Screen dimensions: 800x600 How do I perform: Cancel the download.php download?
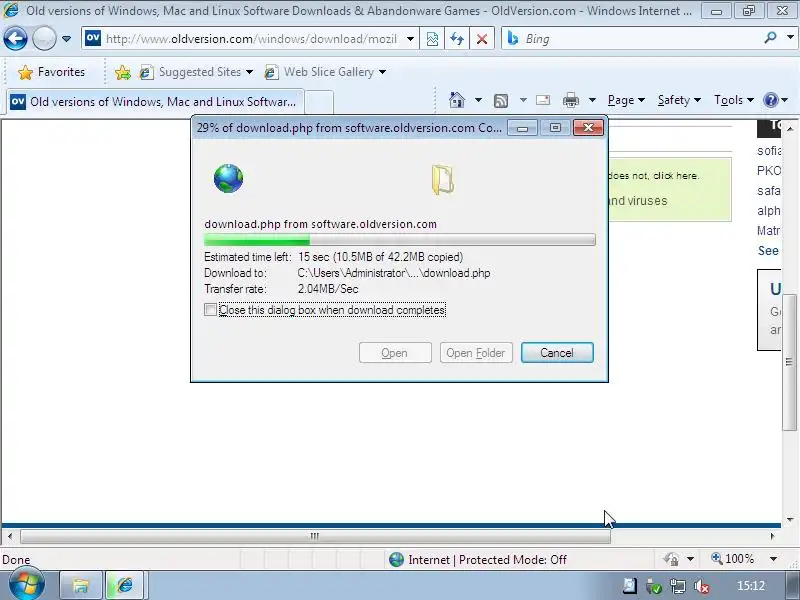coord(557,353)
